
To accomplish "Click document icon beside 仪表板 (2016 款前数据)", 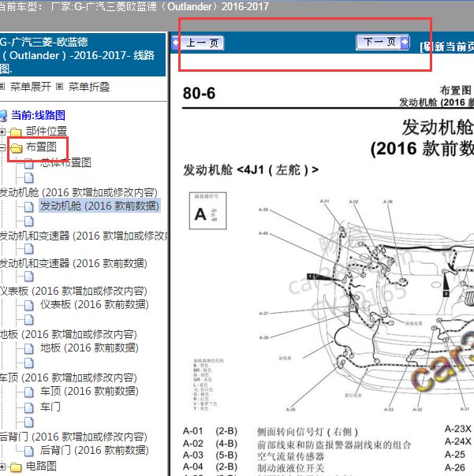I will tap(29, 306).
